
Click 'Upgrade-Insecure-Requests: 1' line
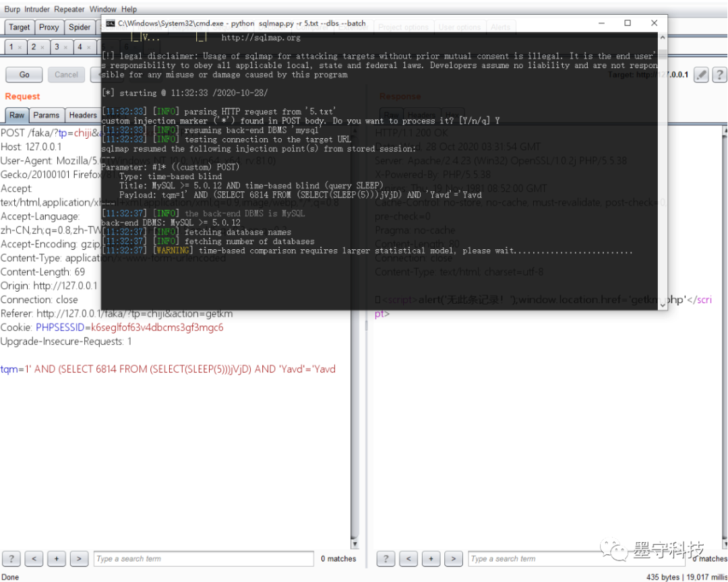coord(66,342)
